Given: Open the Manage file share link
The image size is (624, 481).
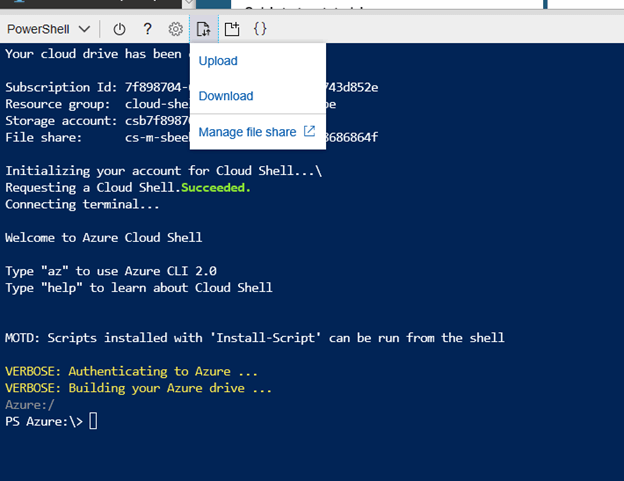Looking at the screenshot, I should tap(247, 132).
